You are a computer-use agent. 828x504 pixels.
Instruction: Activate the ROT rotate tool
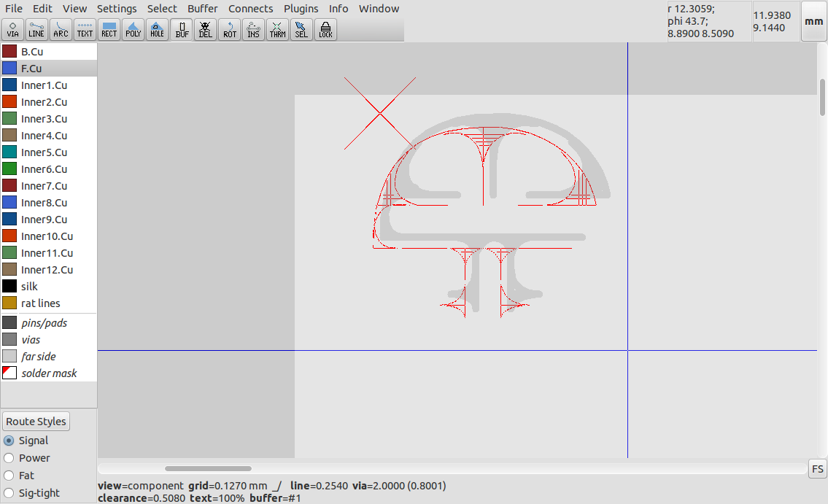point(229,29)
